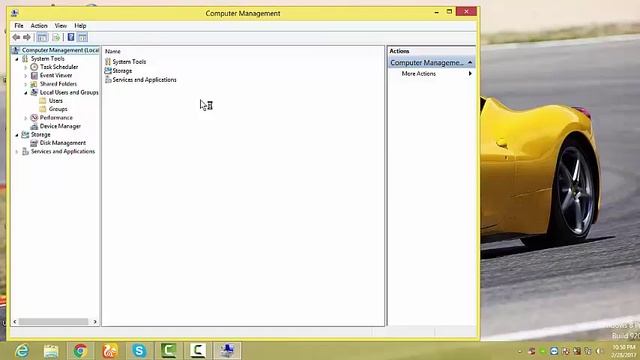Image resolution: width=640 pixels, height=360 pixels.
Task: Collapse the Computer Management actions section
Action: tap(470, 62)
